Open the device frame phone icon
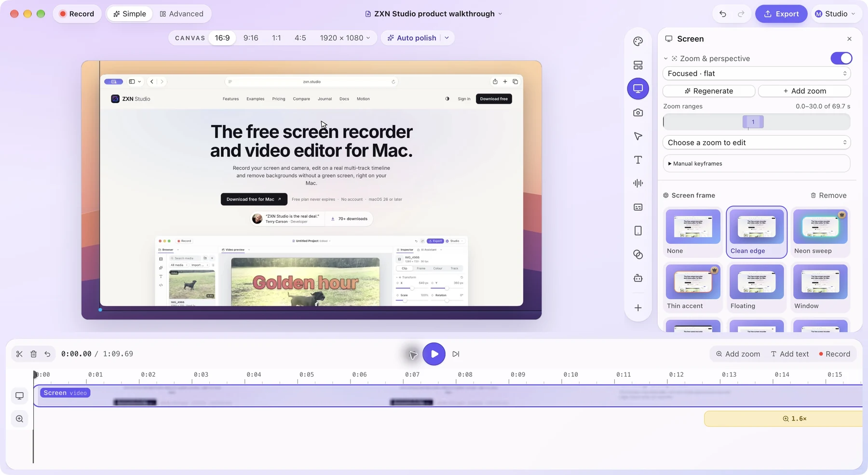Image resolution: width=868 pixels, height=475 pixels. [x=638, y=231]
